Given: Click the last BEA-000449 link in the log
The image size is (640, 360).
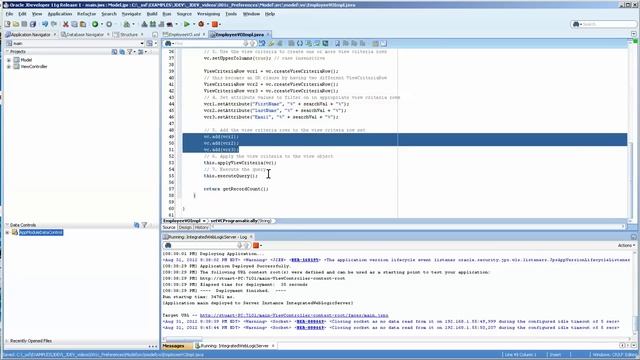Looking at the screenshot, I should tap(311, 328).
